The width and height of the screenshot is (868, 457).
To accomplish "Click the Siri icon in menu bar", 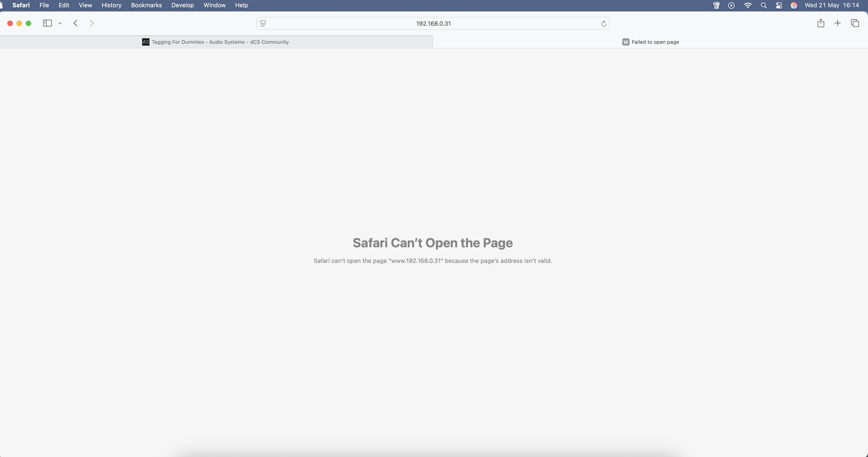I will tap(794, 6).
